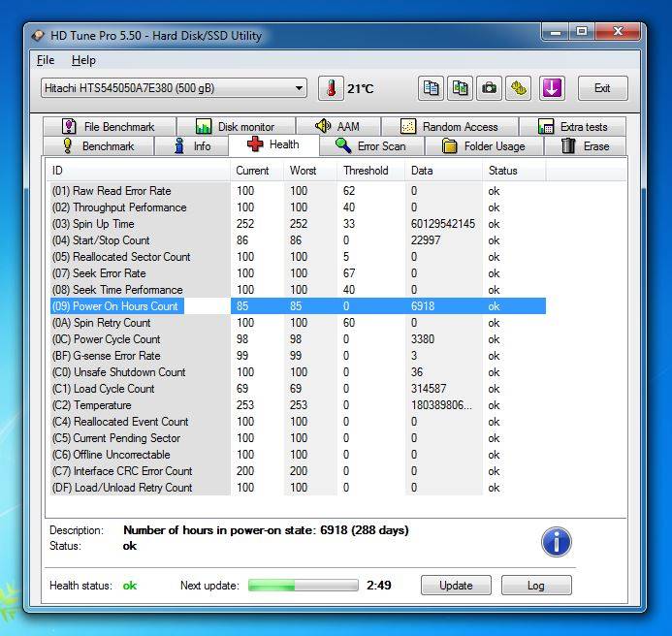Open the File menu
Image resolution: width=672 pixels, height=636 pixels.
pos(46,60)
